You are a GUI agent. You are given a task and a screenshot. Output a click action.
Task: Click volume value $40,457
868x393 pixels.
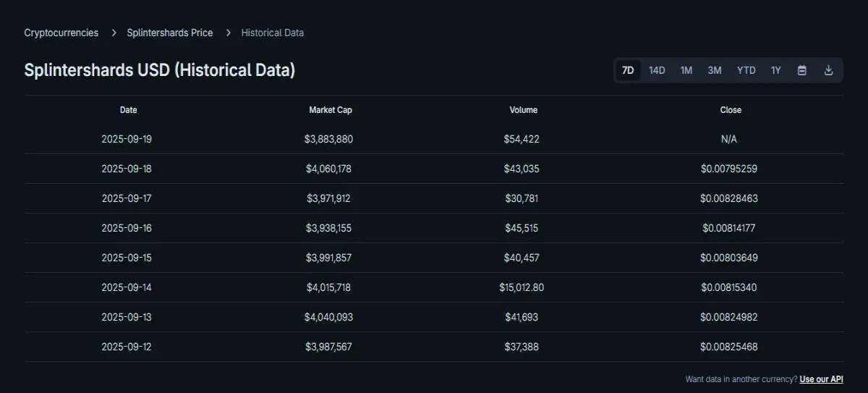point(522,258)
